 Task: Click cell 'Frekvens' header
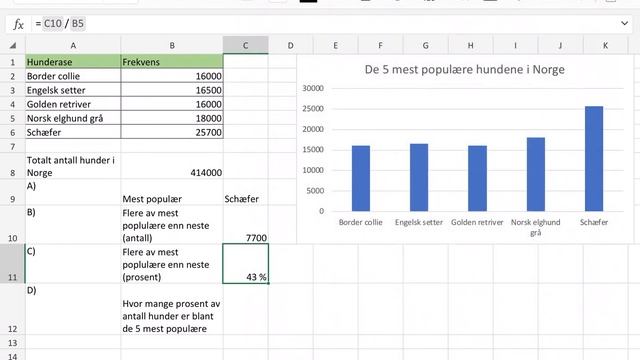pyautogui.click(x=172, y=62)
